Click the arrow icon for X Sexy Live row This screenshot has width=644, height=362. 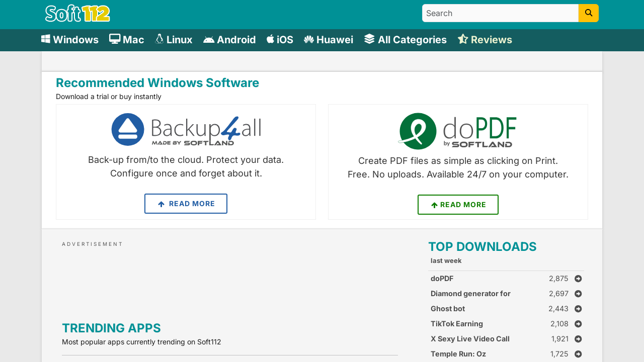578,339
